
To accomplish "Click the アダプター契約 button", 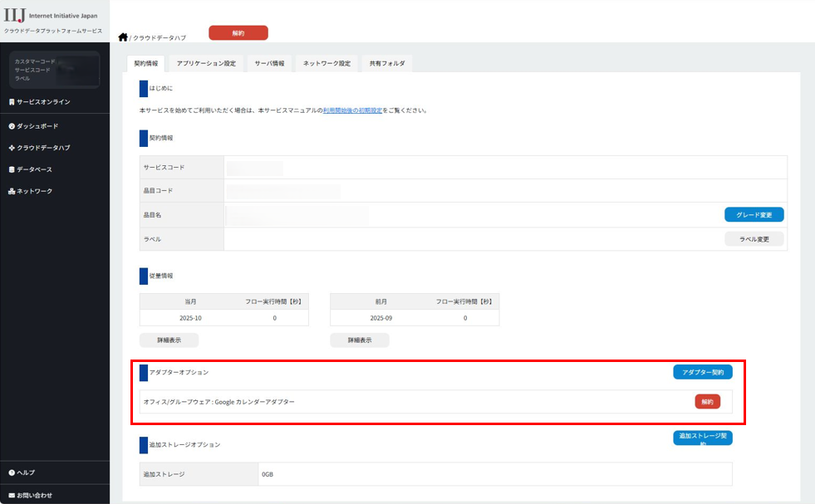I will (x=702, y=372).
